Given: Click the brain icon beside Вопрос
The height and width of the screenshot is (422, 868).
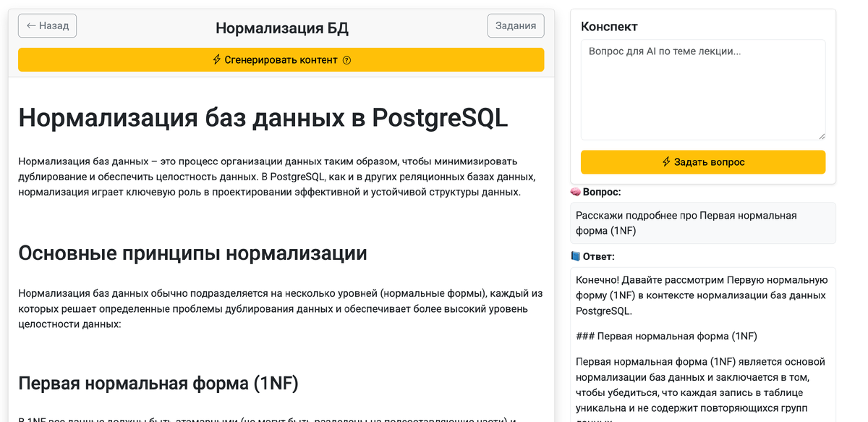Looking at the screenshot, I should tap(576, 192).
